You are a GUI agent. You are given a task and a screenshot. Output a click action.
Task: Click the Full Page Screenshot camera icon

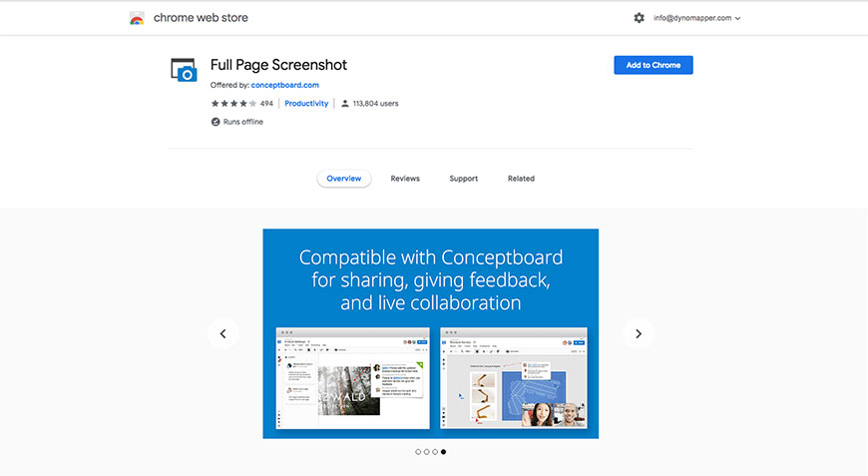(184, 70)
